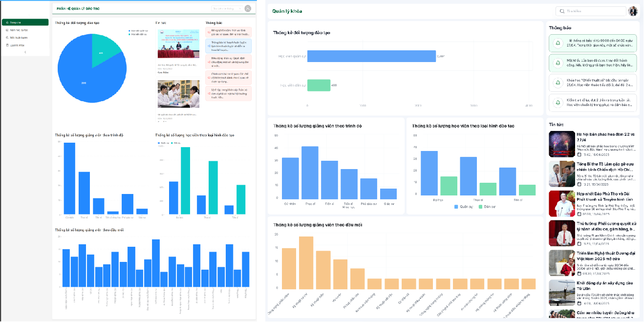The height and width of the screenshot is (322, 644).
Task: Click bell icon of the "Chiến thuật số" notification
Action: (557, 83)
